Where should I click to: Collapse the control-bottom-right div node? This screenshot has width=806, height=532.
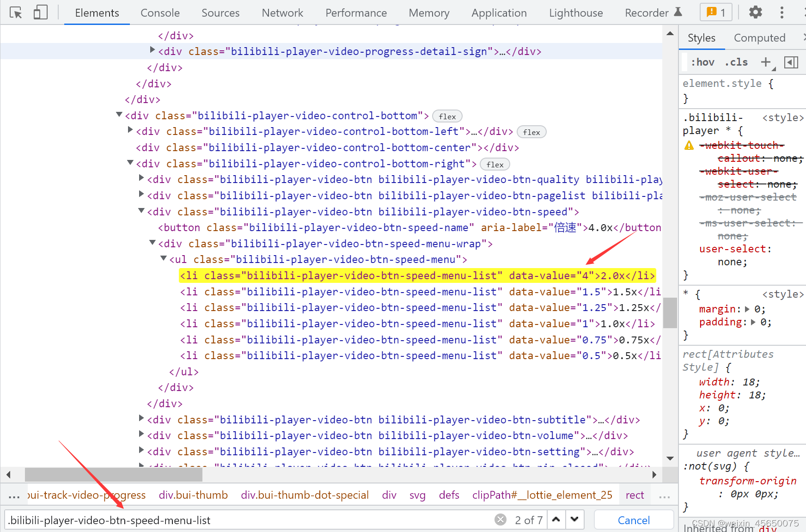point(130,162)
